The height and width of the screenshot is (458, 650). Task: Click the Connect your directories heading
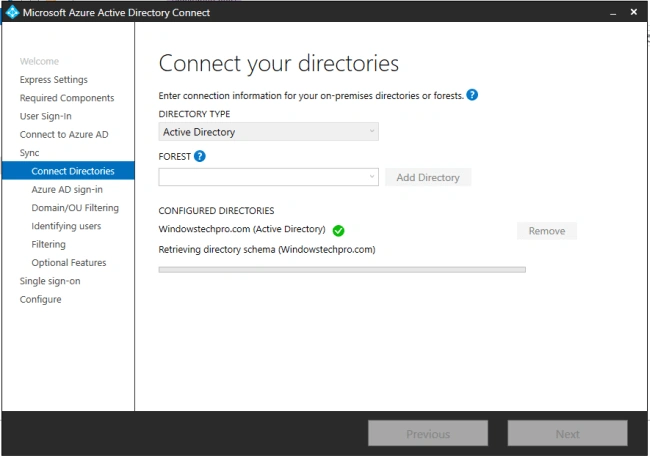(279, 63)
